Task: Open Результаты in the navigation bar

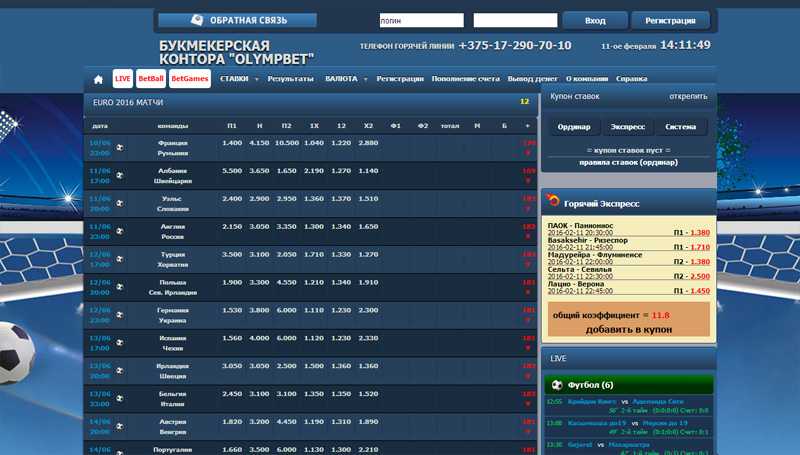Action: 290,79
